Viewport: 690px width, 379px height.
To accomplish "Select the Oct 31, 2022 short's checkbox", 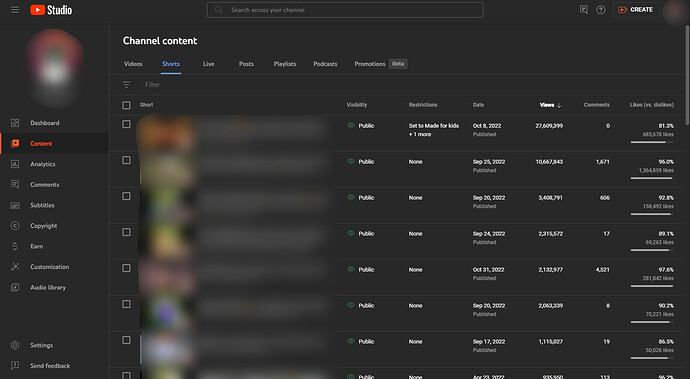I will coord(126,268).
